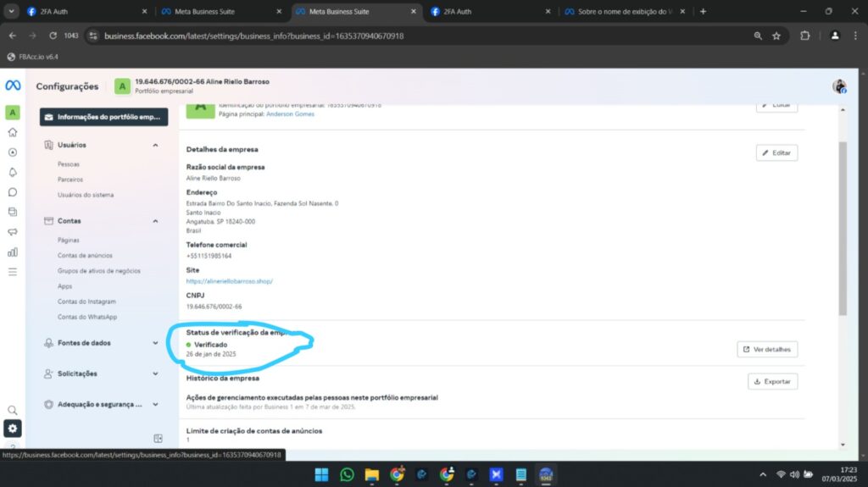Open the profile avatar at top right

(x=839, y=86)
